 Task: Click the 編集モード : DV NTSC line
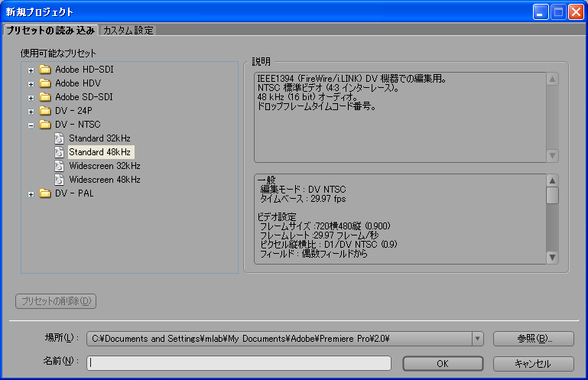303,190
